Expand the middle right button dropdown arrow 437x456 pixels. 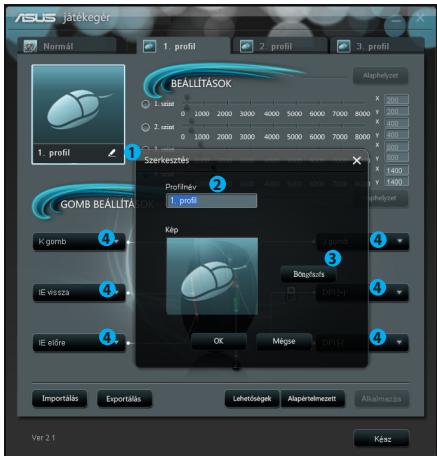coord(399,292)
